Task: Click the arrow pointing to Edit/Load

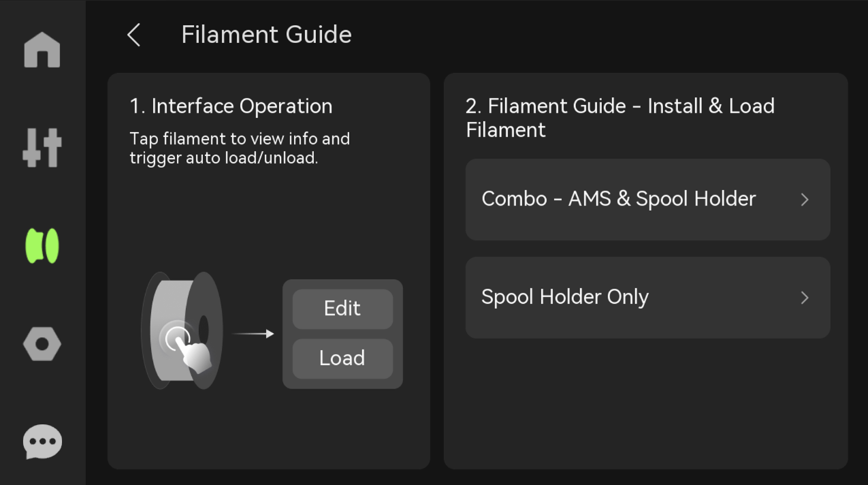Action: click(253, 334)
